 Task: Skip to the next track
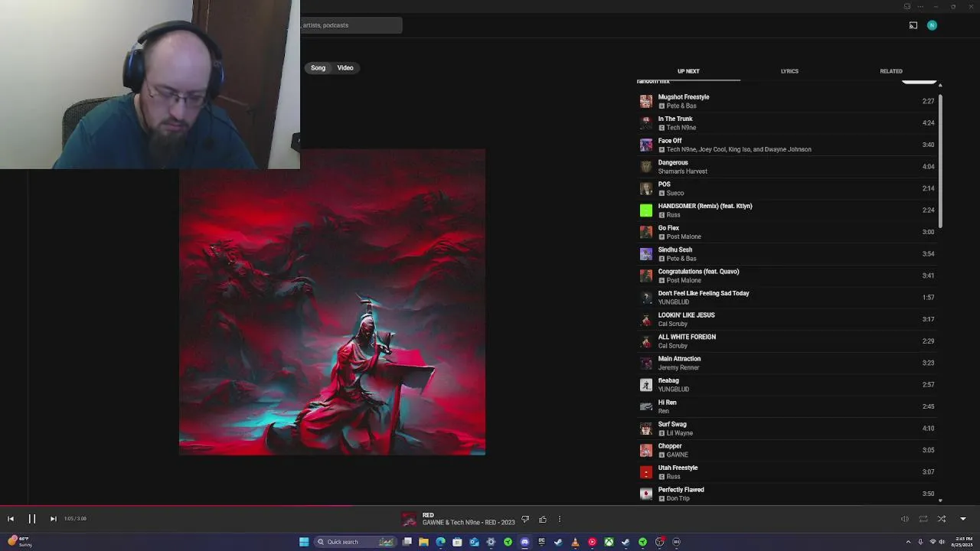[x=53, y=519]
